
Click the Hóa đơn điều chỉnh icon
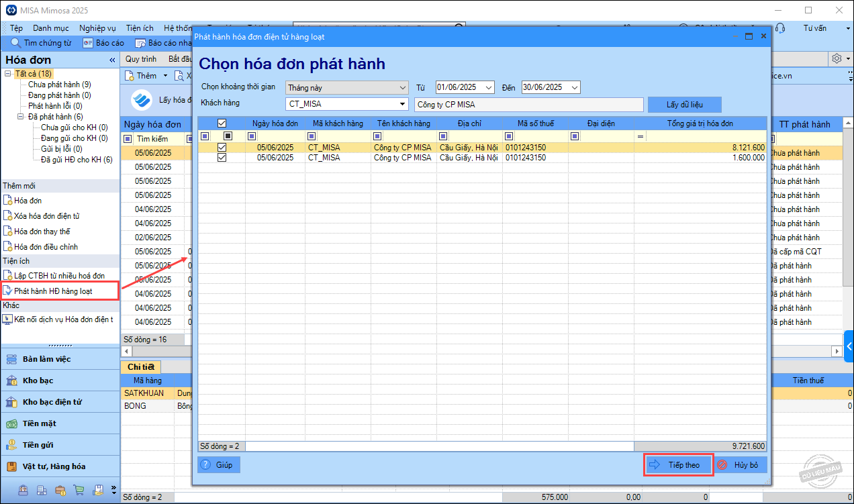7,247
